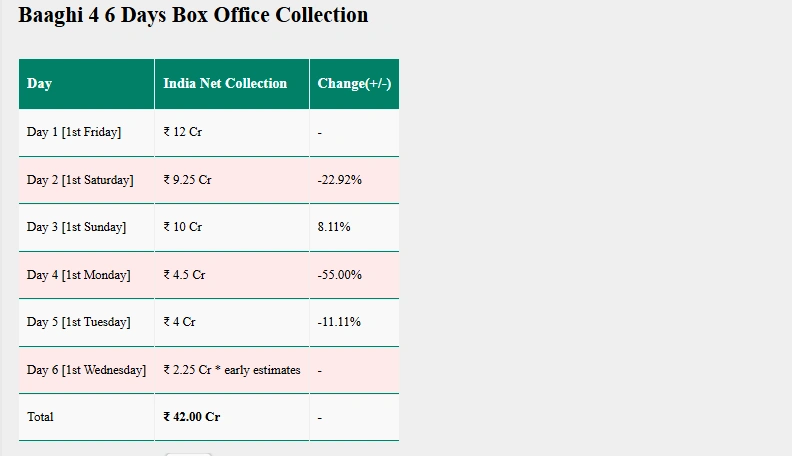Click the ₹ 4.5 Cr collection value

click(184, 275)
